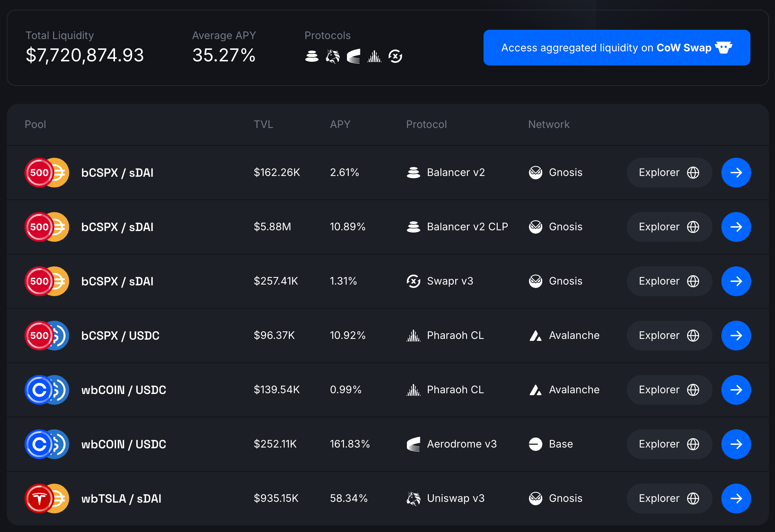
Task: Click Avalanche network icon in bCSPX / USDC row
Action: (x=536, y=336)
